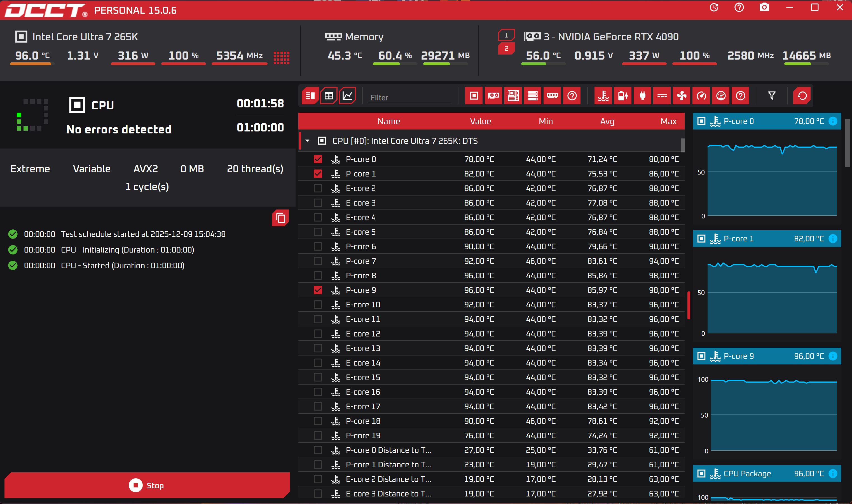The height and width of the screenshot is (504, 852).
Task: Uncheck the P-core 9 checkbox
Action: (x=318, y=290)
